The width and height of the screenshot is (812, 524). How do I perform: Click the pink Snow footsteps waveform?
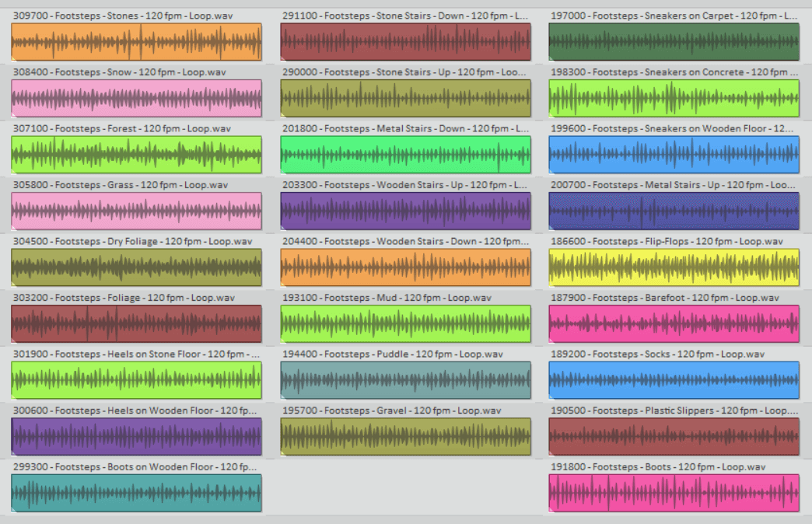(x=136, y=98)
